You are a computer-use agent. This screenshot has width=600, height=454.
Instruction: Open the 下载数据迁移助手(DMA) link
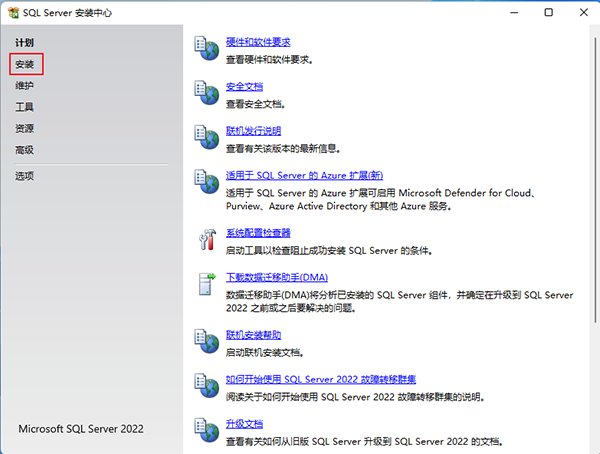277,277
